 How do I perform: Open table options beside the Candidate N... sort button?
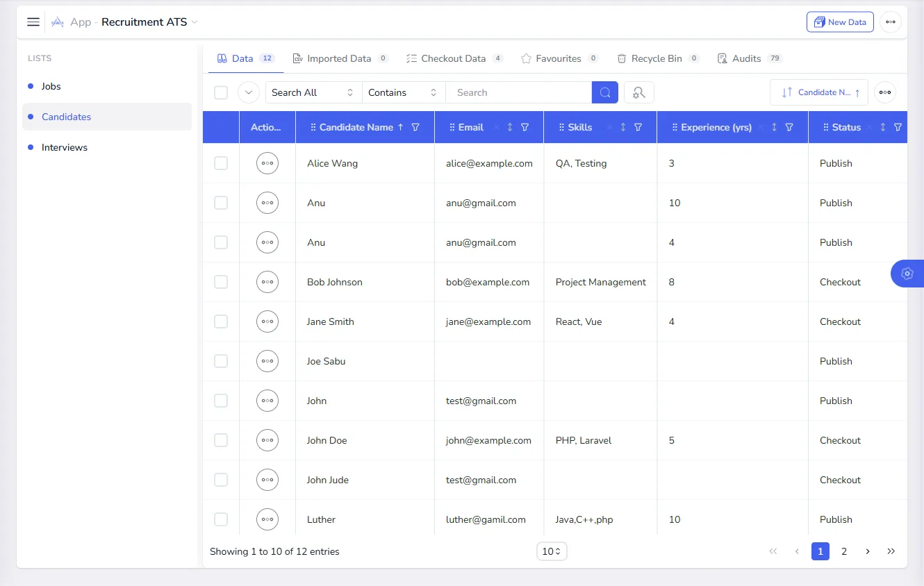[x=885, y=92]
